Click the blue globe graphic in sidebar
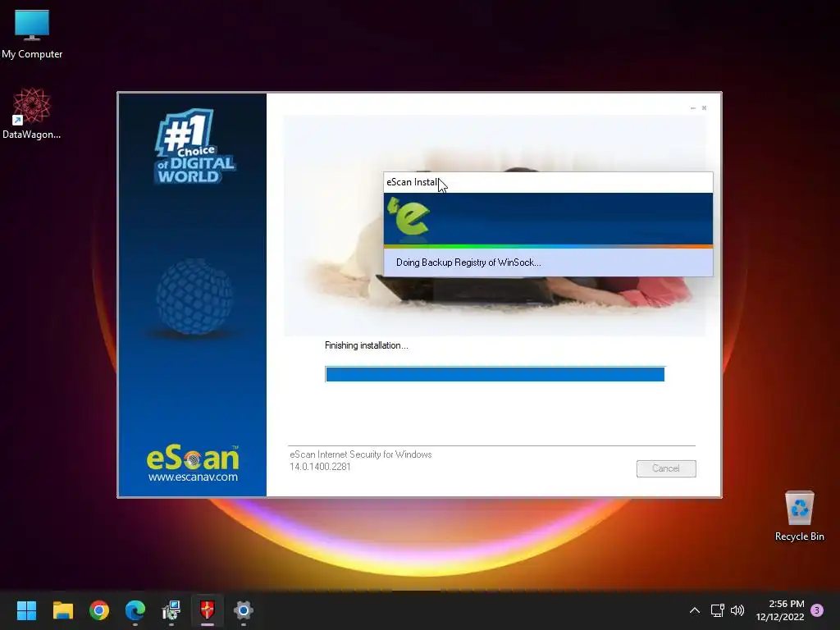Viewport: 840px width, 630px height. point(194,297)
